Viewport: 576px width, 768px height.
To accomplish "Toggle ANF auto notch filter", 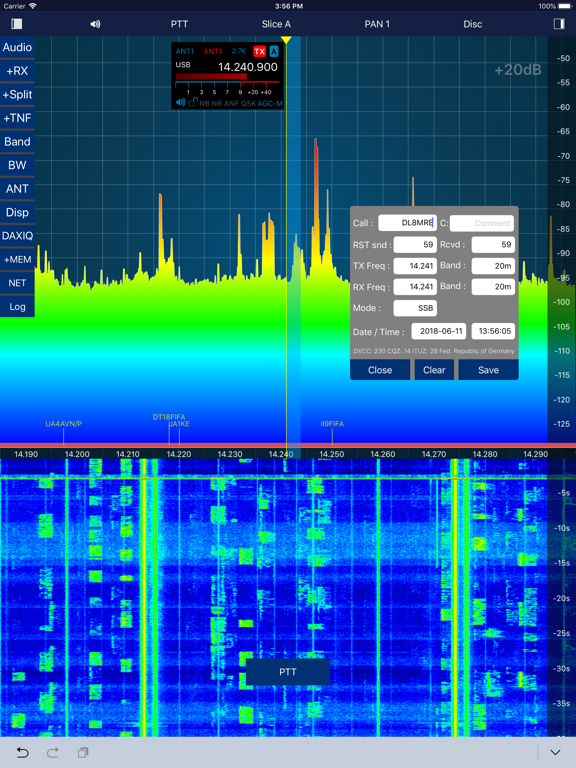I will coord(231,103).
